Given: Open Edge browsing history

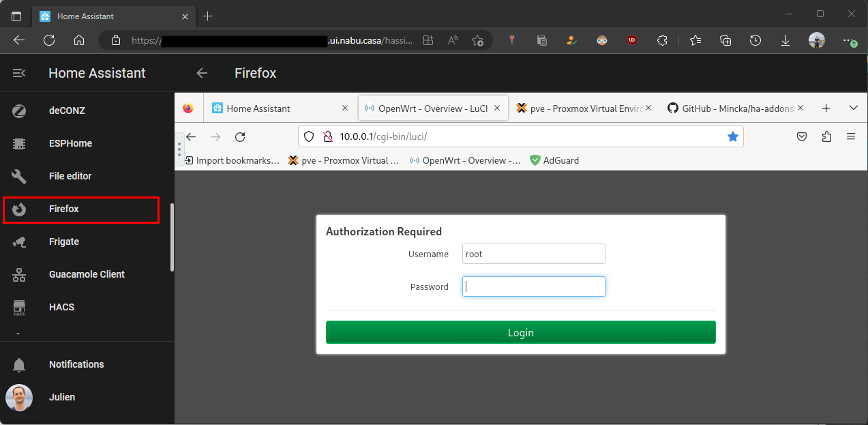Looking at the screenshot, I should tap(755, 40).
